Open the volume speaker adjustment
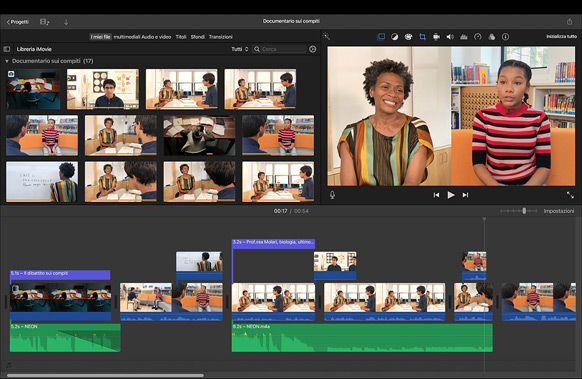582x379 pixels. tap(450, 37)
